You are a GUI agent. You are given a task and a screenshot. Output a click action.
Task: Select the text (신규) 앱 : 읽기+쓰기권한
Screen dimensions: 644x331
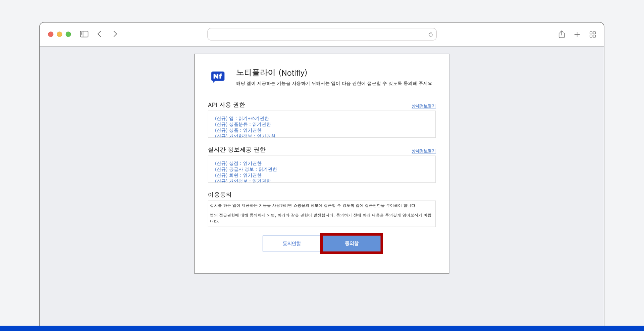pos(242,119)
